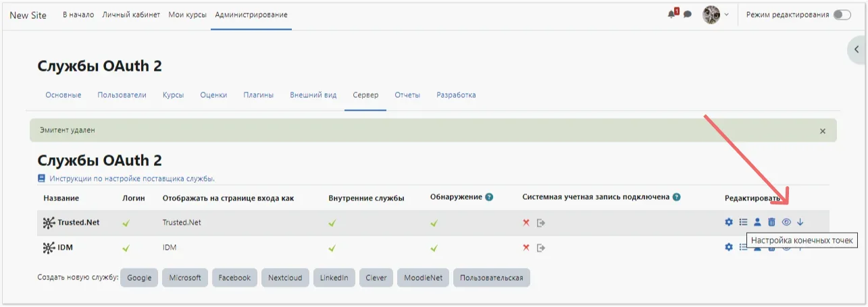The height and width of the screenshot is (307, 868).
Task: Open the user avatar dropdown menu
Action: (715, 14)
